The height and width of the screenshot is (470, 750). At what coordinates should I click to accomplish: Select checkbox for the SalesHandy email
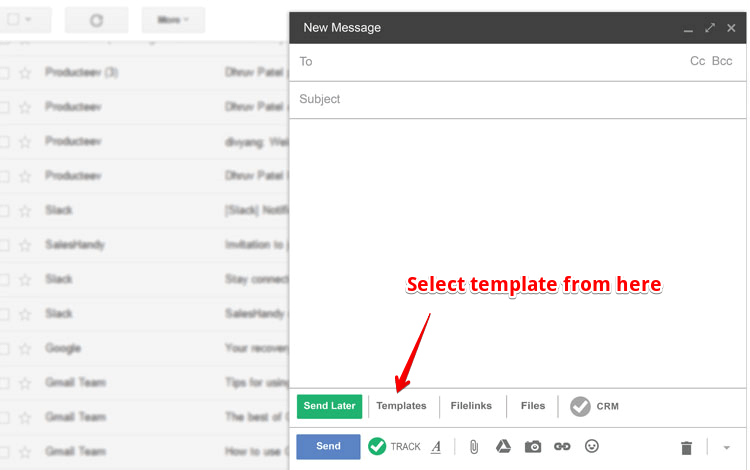click(x=4, y=246)
